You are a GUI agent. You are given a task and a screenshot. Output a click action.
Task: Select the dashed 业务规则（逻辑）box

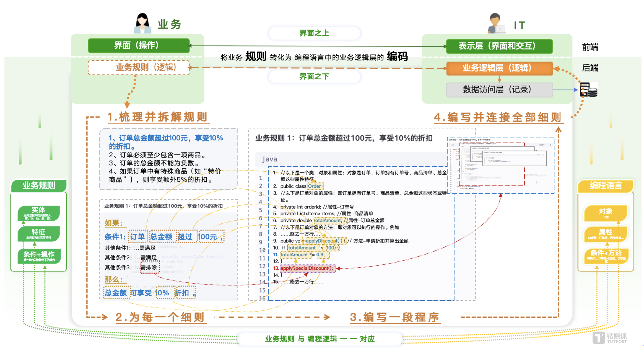139,68
